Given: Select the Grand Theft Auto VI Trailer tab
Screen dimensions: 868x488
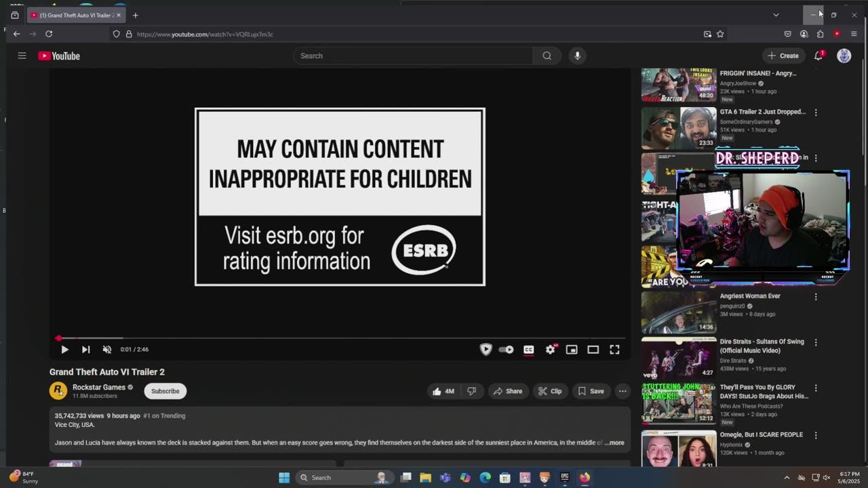Looking at the screenshot, I should point(76,15).
